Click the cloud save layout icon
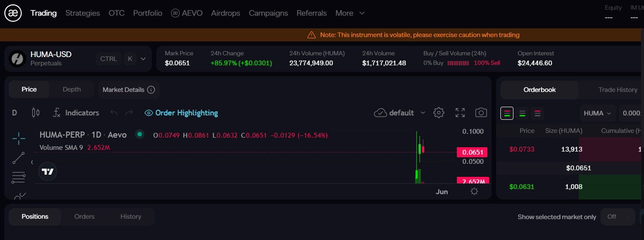This screenshot has width=644, height=240. pos(380,113)
